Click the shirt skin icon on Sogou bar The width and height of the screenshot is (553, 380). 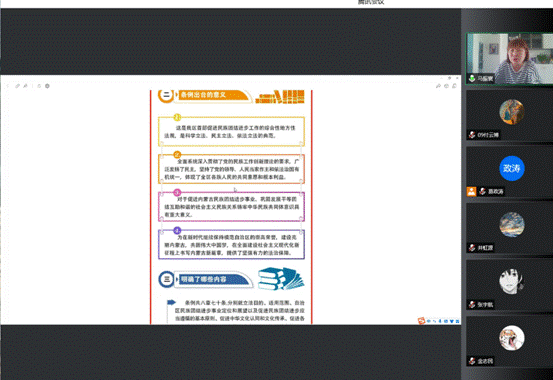452,321
